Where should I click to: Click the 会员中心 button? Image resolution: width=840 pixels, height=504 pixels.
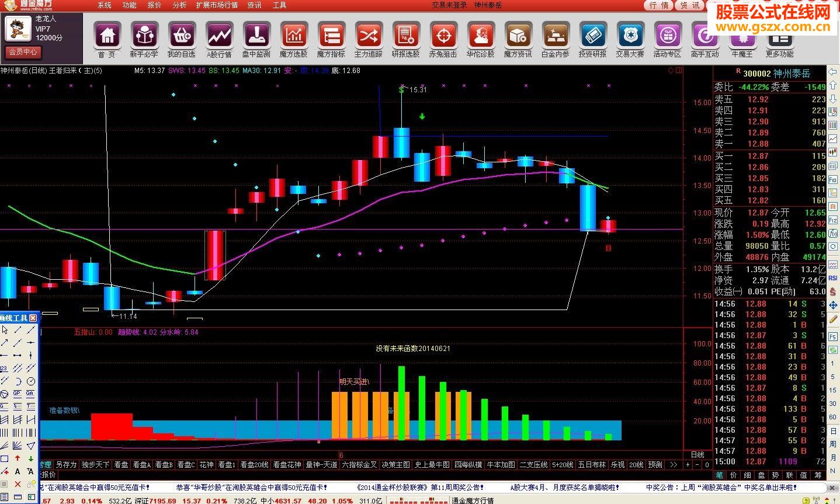click(x=23, y=52)
